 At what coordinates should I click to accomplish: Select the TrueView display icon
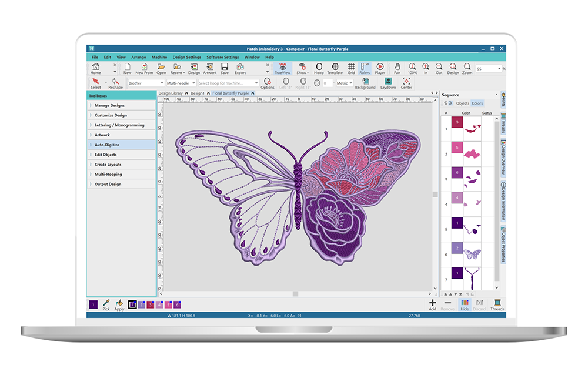[x=282, y=68]
